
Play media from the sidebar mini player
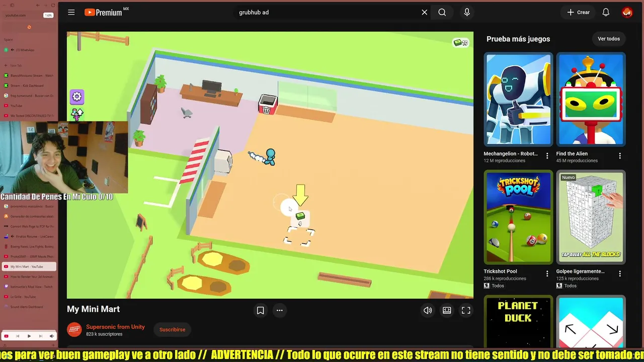[x=29, y=336]
